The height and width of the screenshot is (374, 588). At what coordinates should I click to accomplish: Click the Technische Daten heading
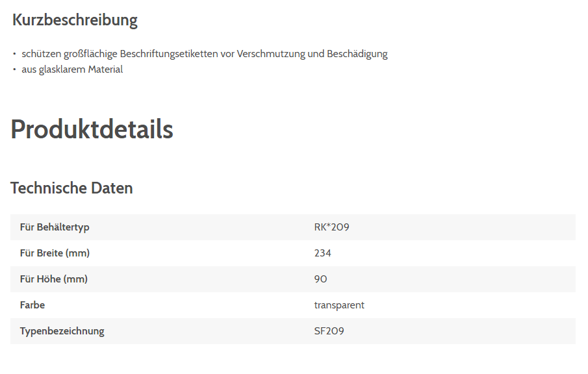[71, 188]
